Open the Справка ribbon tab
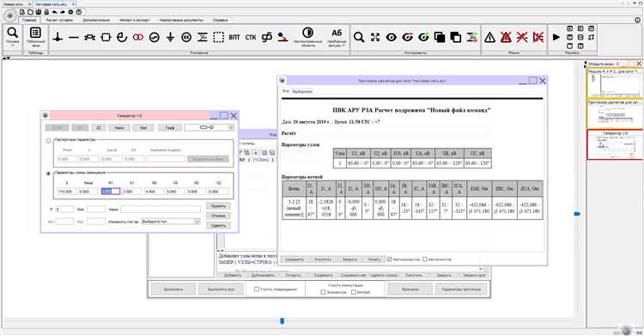 click(221, 20)
